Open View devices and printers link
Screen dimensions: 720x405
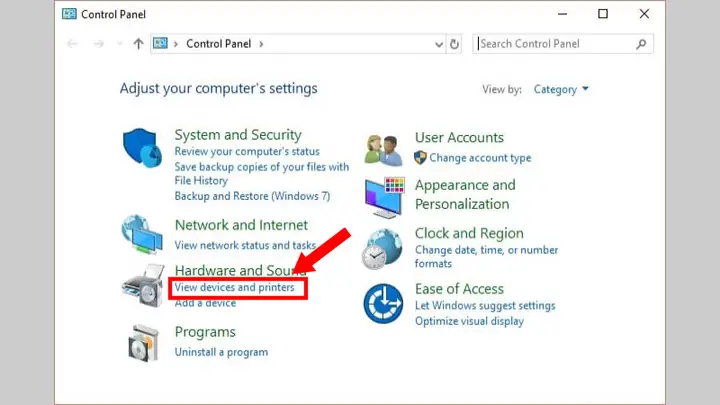(234, 287)
